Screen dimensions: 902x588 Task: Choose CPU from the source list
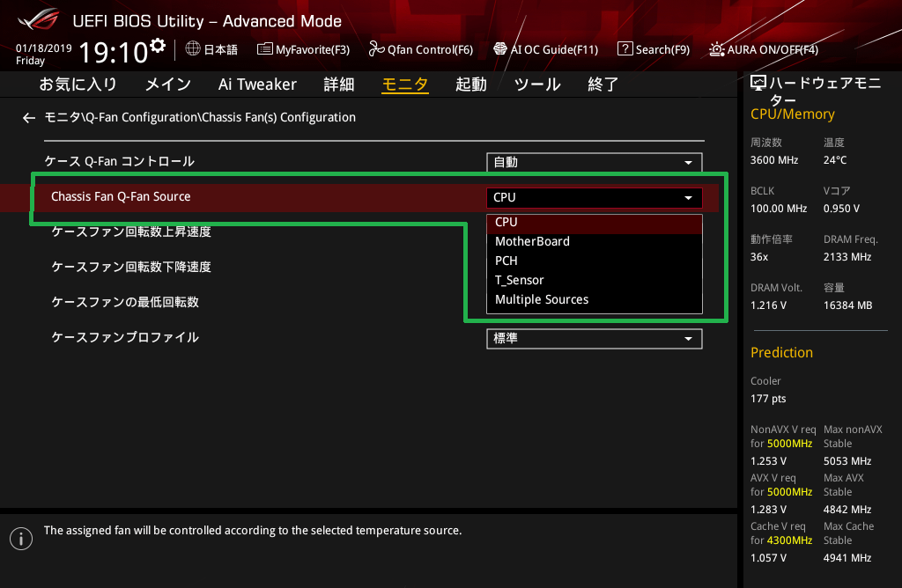pyautogui.click(x=595, y=223)
